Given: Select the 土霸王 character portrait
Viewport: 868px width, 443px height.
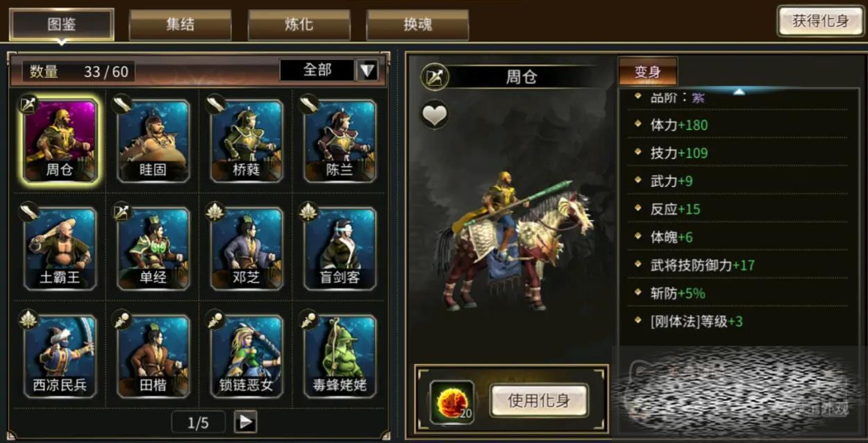Looking at the screenshot, I should [60, 248].
